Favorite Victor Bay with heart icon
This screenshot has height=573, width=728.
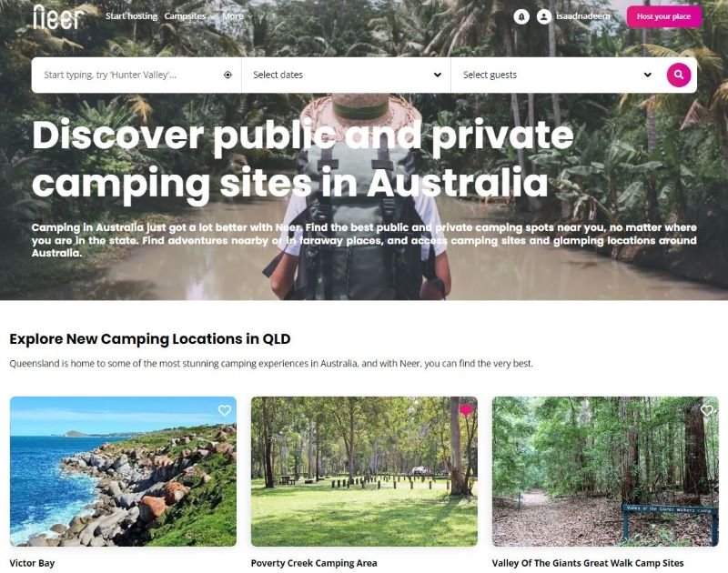[224, 410]
